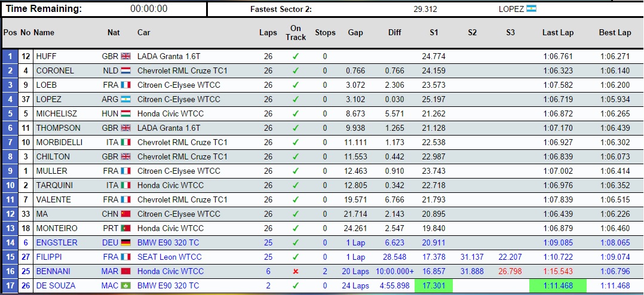The width and height of the screenshot is (644, 295).
Task: Click the Hungarian flag in MICHELISZ's row
Action: tap(125, 114)
